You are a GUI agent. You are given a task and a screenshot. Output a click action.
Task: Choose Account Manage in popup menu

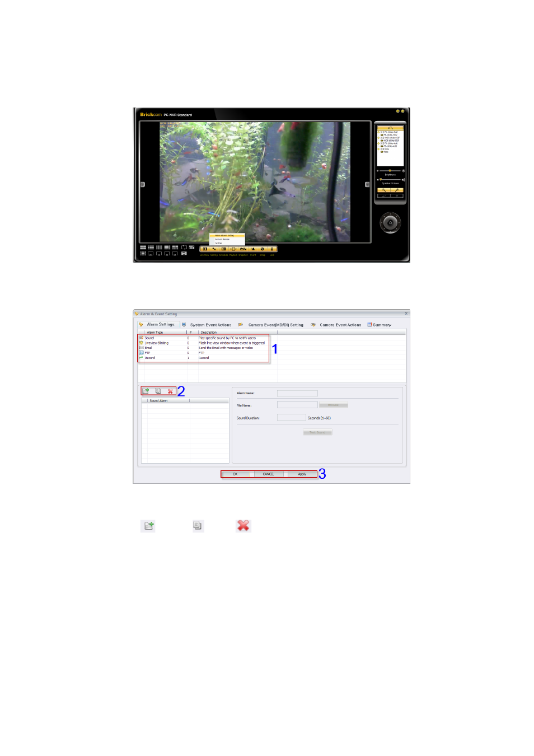point(222,239)
